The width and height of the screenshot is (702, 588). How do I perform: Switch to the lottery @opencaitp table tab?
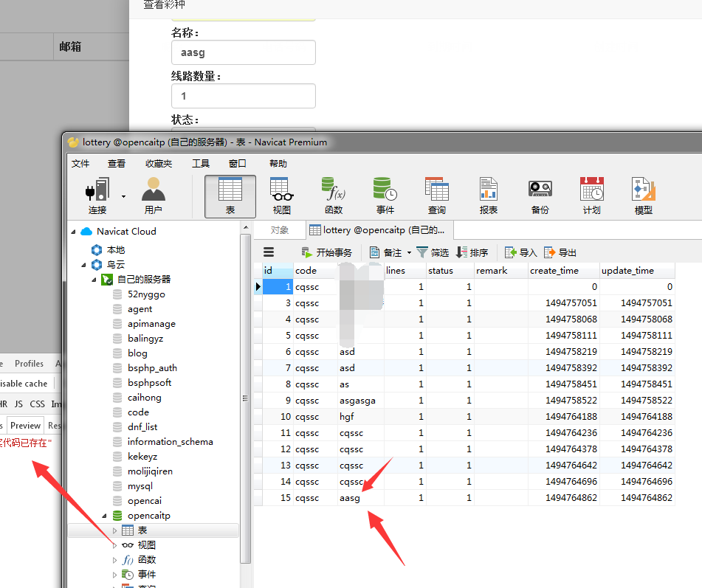pyautogui.click(x=379, y=230)
